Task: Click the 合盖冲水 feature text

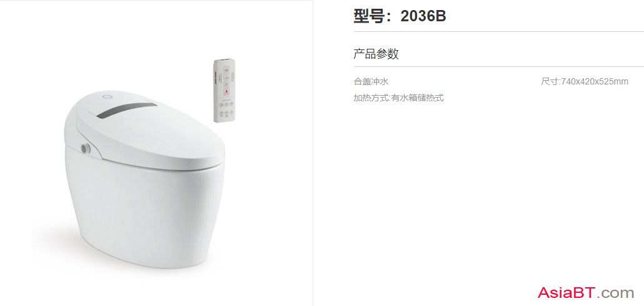Action: pyautogui.click(x=371, y=81)
